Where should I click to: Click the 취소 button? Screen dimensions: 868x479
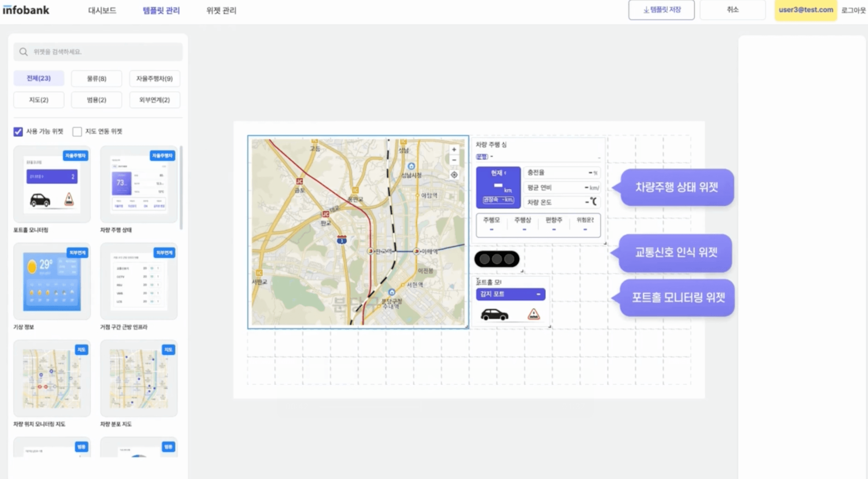732,10
